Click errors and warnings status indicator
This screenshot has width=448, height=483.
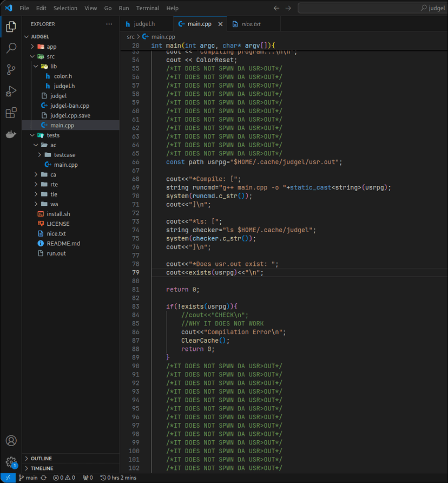click(64, 478)
